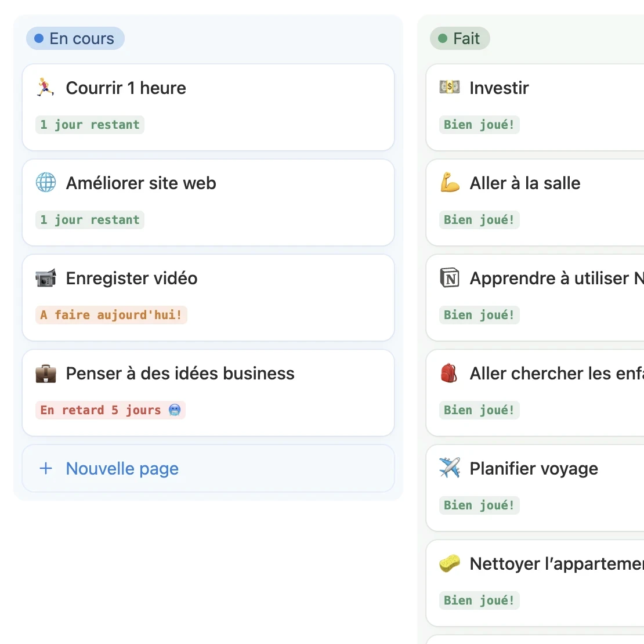Click 1 jour restant tag on Courrir 1 heure
This screenshot has width=644, height=644.
coord(89,124)
